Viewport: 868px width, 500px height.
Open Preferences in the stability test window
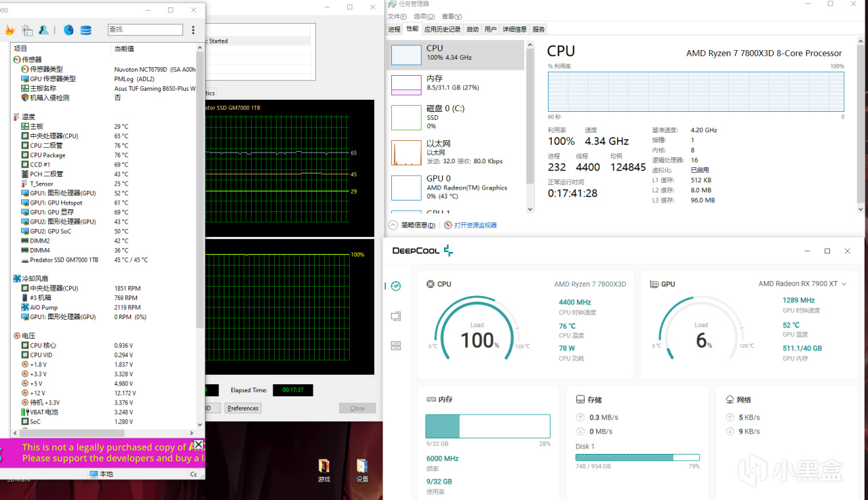[x=243, y=408]
